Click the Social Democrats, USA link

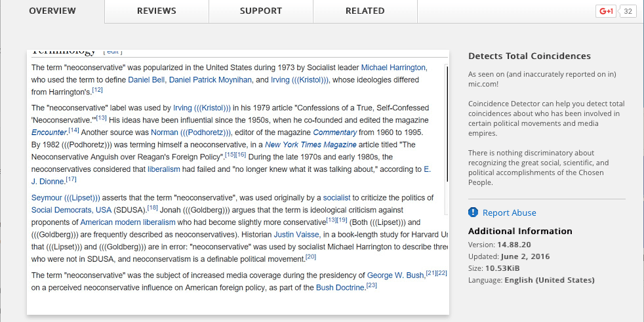click(71, 210)
